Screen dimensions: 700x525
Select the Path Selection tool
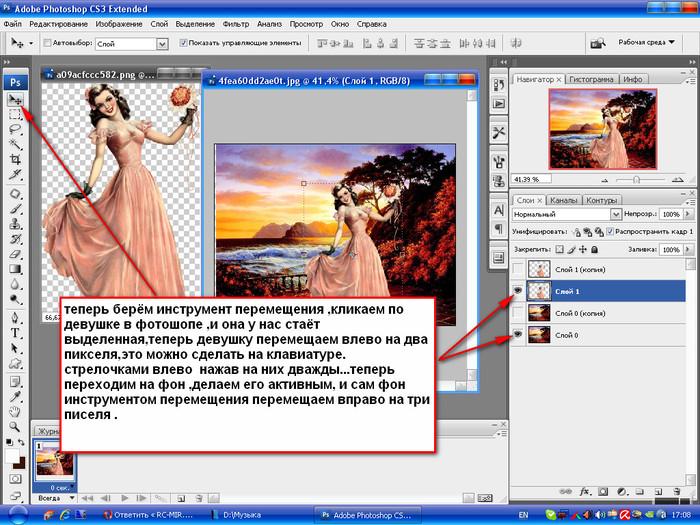click(x=16, y=348)
